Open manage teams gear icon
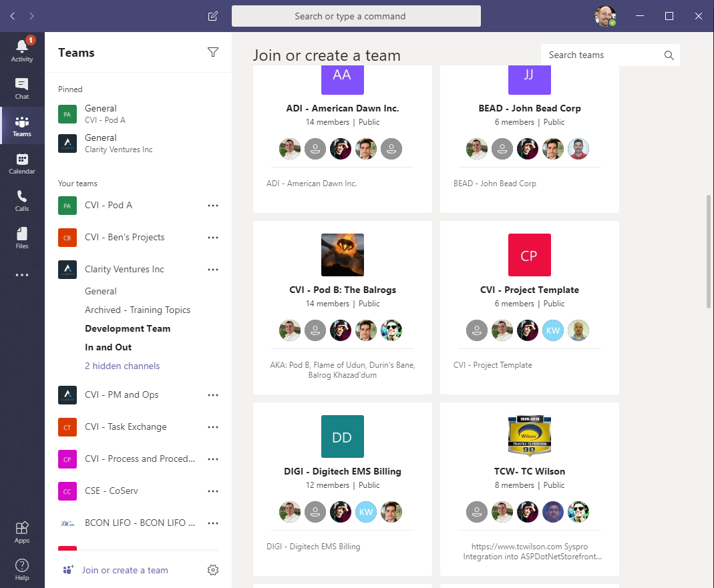Image resolution: width=714 pixels, height=588 pixels. pos(212,570)
